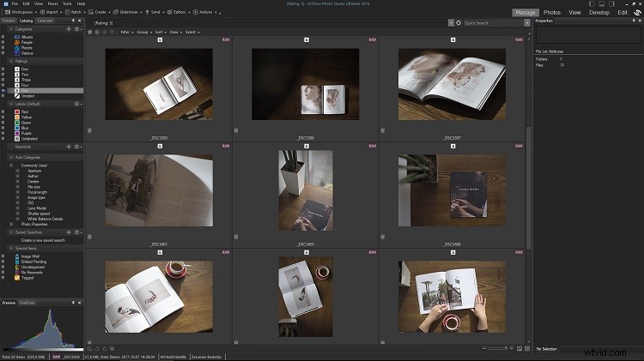This screenshot has width=644, height=361.
Task: Add a saved search with plus icon
Action: click(x=69, y=232)
